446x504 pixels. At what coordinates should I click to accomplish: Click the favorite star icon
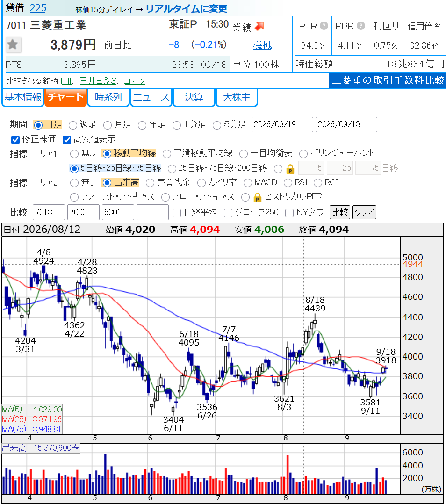click(x=13, y=44)
